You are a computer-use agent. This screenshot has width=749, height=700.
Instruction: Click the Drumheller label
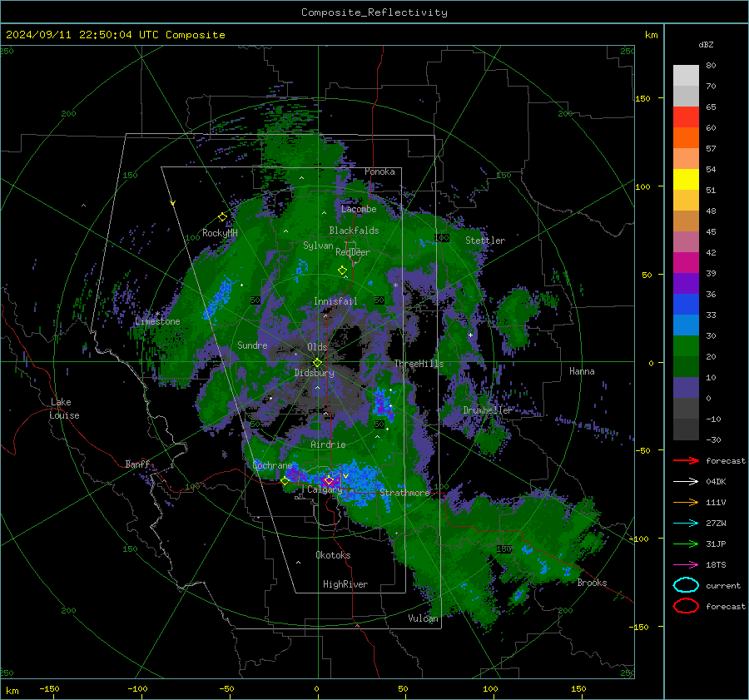[x=488, y=410]
